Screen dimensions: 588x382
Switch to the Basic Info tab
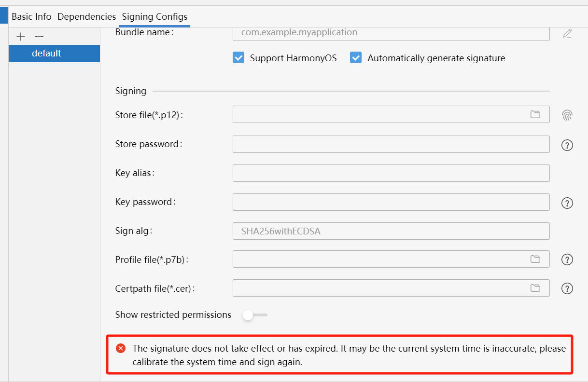(31, 16)
